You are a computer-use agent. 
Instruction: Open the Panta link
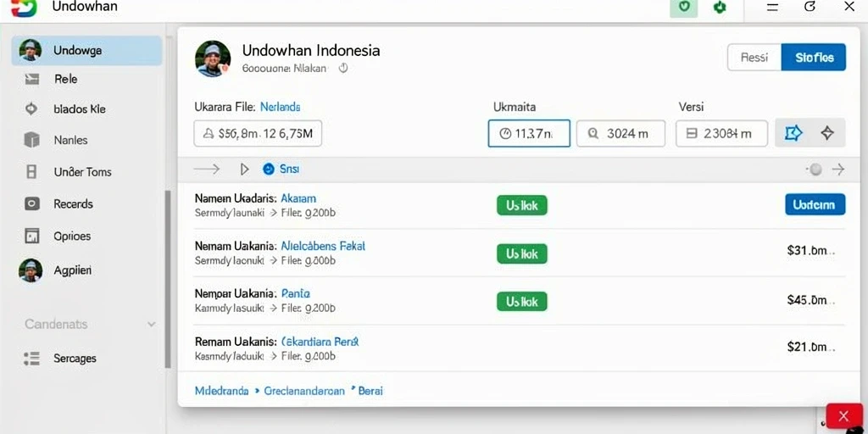click(x=296, y=293)
